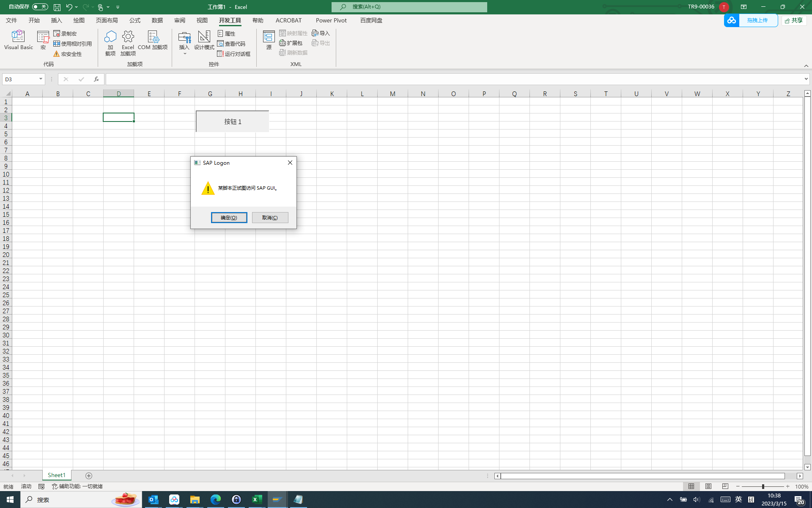Confirm the SAP Logon dialog with 确定(O)
The image size is (812, 508).
point(229,218)
